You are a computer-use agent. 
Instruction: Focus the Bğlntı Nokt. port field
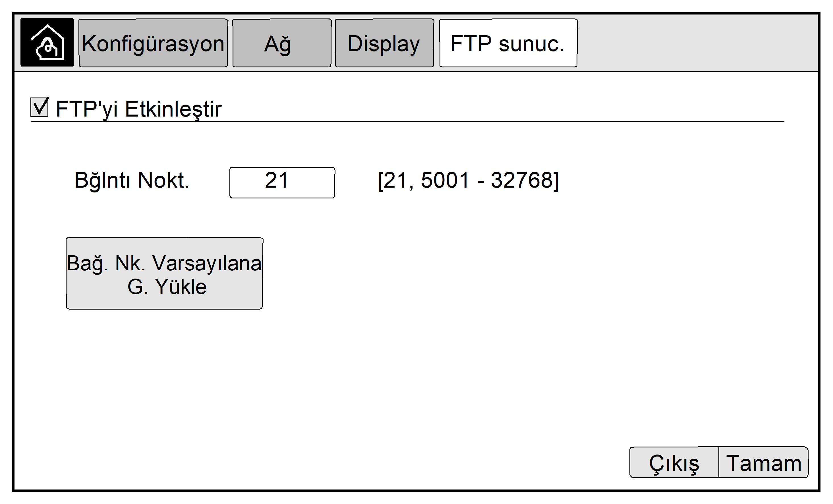pos(282,182)
